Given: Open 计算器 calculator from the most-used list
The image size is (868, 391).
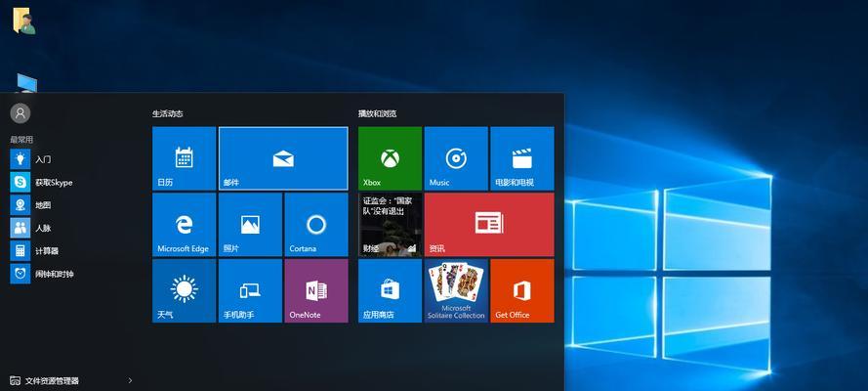Looking at the screenshot, I should [72, 251].
